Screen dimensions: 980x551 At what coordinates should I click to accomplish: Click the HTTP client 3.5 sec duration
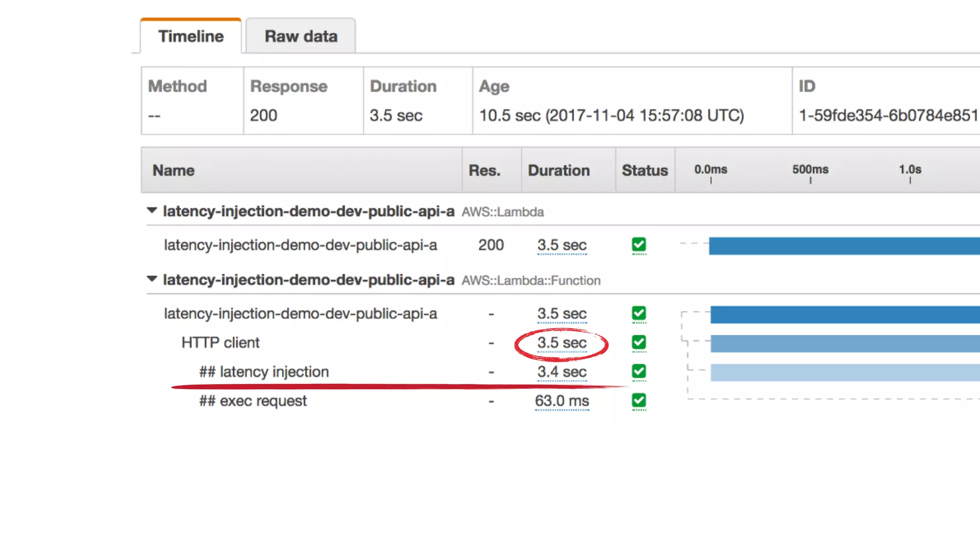tap(561, 343)
